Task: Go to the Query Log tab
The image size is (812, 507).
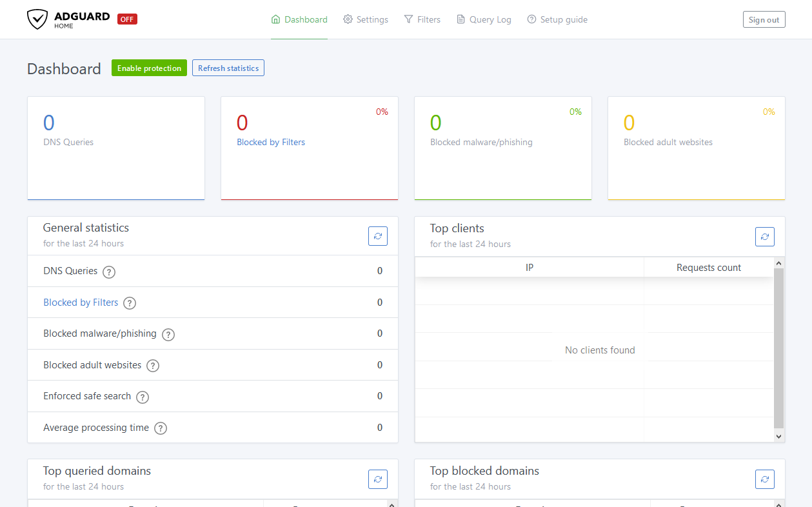Action: pyautogui.click(x=484, y=19)
